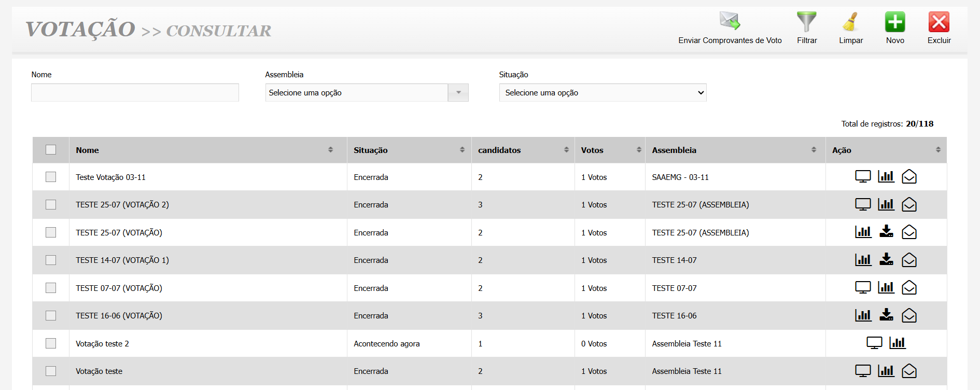Click download icon for TESTE 14-07 (VOTAÇÃO 1)
The width and height of the screenshot is (980, 390).
[886, 260]
